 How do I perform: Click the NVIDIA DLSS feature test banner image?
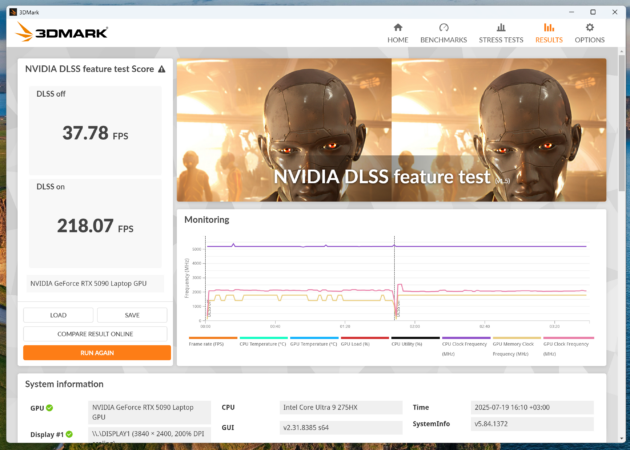391,130
